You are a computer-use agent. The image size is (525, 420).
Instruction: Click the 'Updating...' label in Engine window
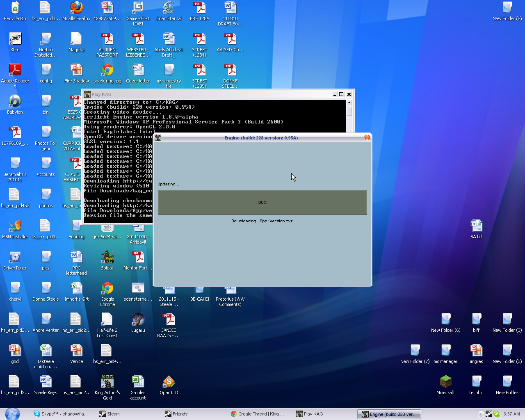click(168, 184)
